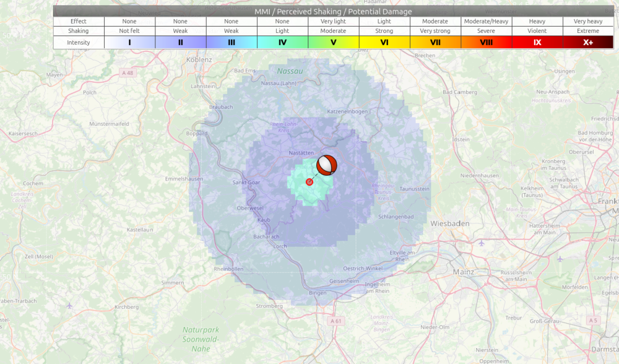Screen dimensions: 619x364
Task: Click intensity IX color swatch
Action: pos(537,42)
